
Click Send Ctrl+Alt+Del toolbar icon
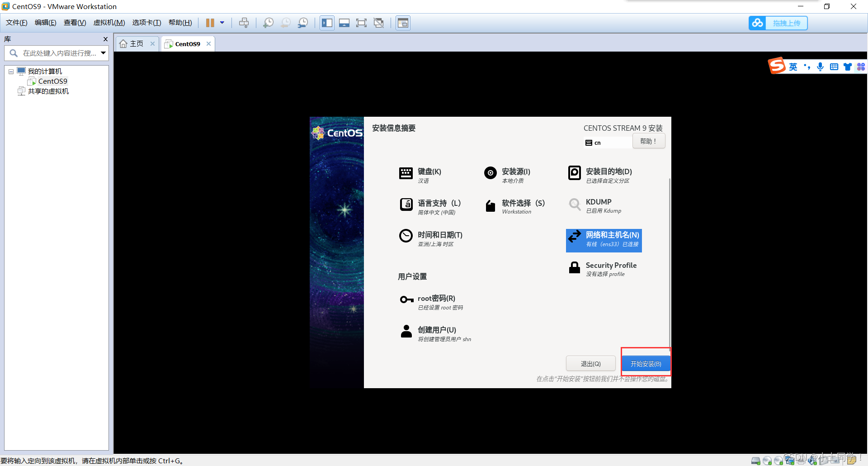[x=244, y=23]
